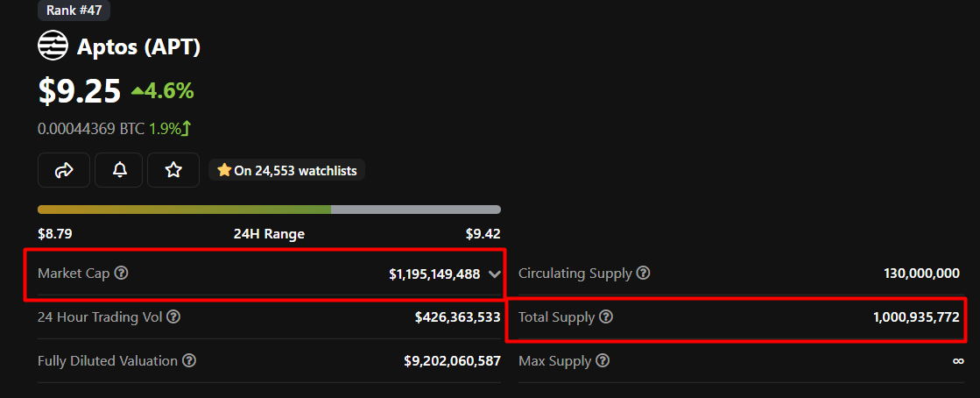Viewport: 980px width, 398px height.
Task: Click the 0.00044369 BTC price text
Action: (90, 129)
